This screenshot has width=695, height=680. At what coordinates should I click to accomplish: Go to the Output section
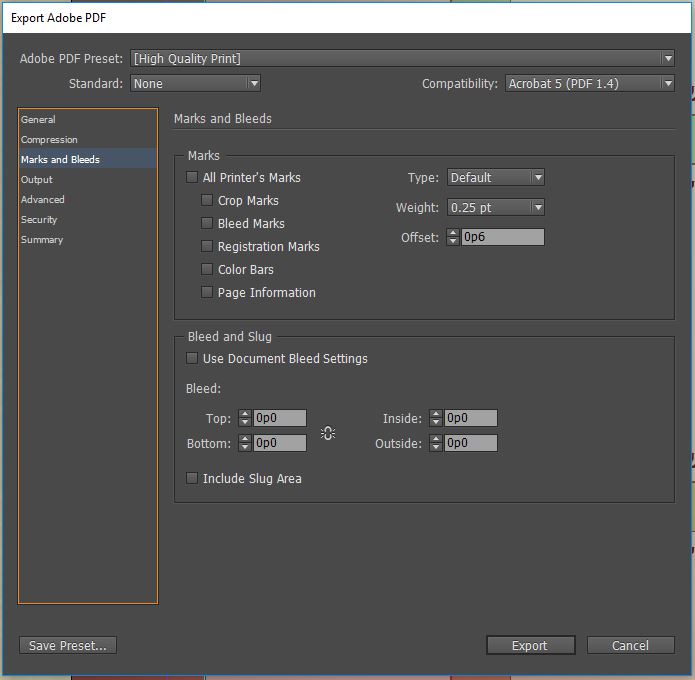pos(37,180)
